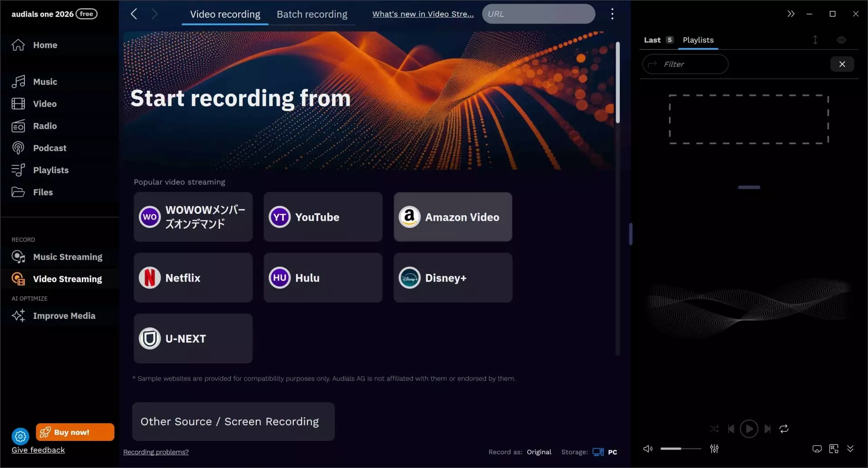Screen dimensions: 868x468
Task: Click the Buy now! button
Action: (75, 432)
